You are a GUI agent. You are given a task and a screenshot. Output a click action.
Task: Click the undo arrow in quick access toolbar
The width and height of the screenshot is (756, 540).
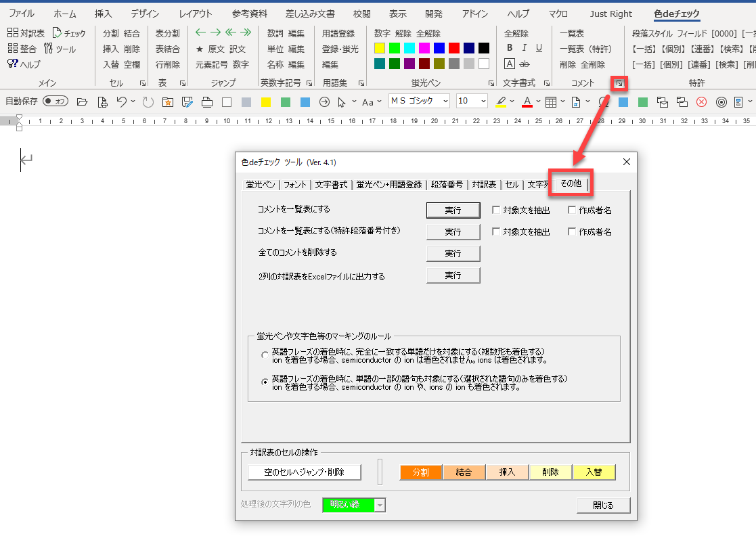(x=121, y=102)
